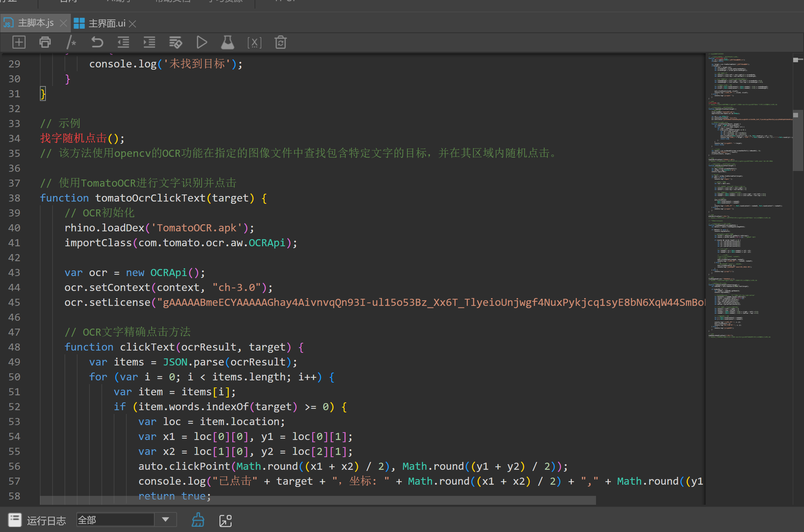Click the comment // OCR初始化 on line 39
Image resolution: width=804 pixels, height=532 pixels.
pyautogui.click(x=100, y=213)
